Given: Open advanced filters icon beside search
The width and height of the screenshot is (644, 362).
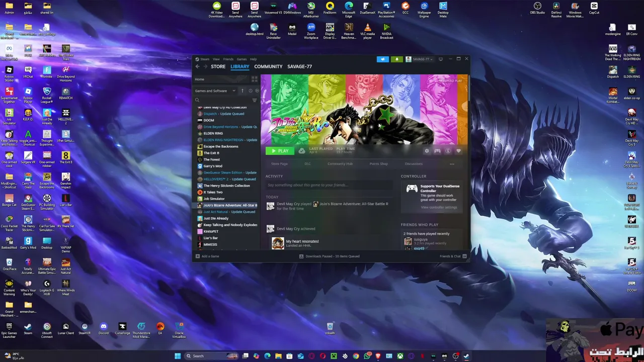Looking at the screenshot, I should (255, 100).
